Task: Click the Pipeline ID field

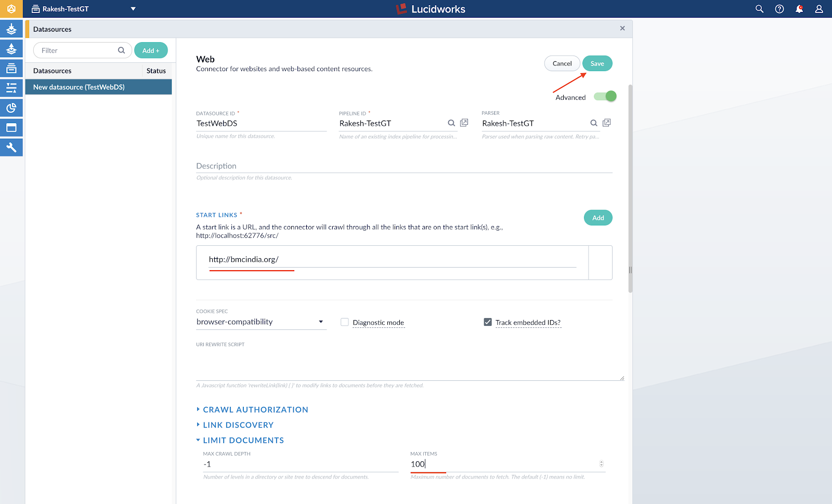Action: [392, 124]
